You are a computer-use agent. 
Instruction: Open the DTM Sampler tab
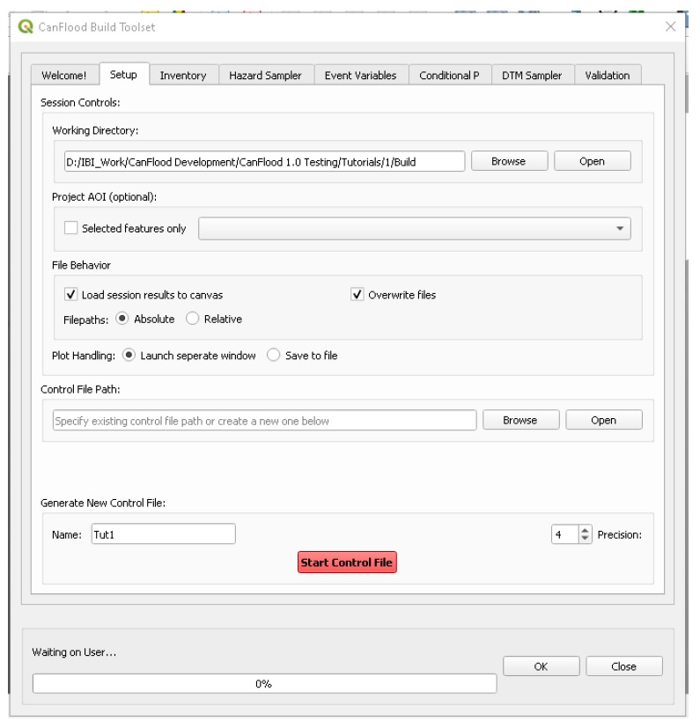tap(532, 75)
